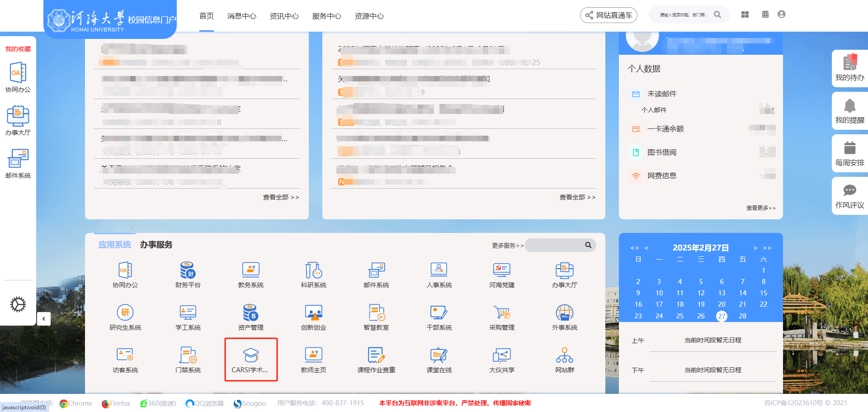The width and height of the screenshot is (868, 412).
Task: Go to next month in calendar
Action: 755,248
